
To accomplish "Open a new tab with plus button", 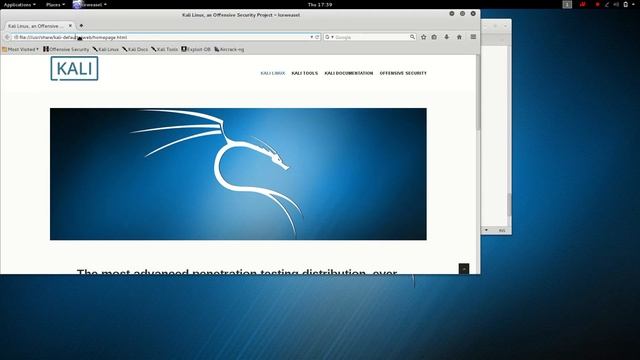I will (81, 26).
